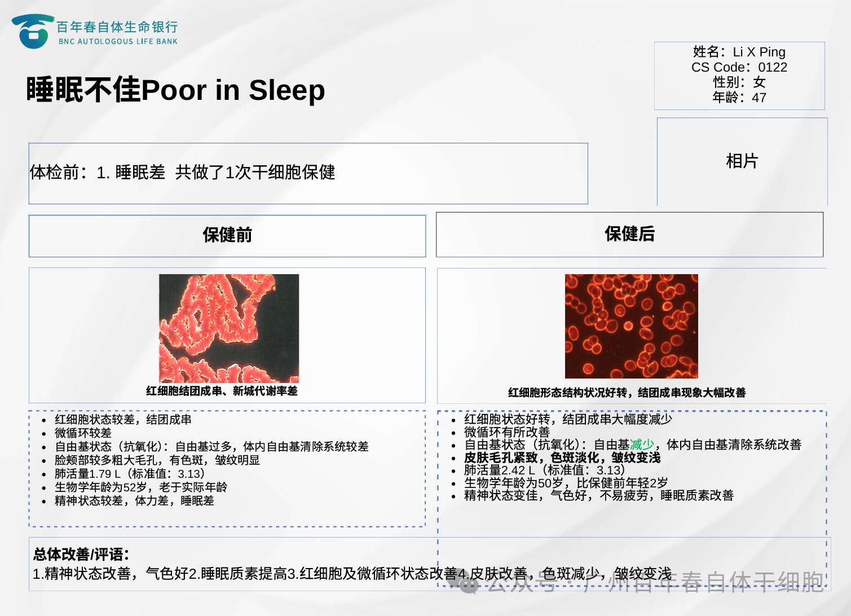Select the 百年春自体生命银行 logo text
The width and height of the screenshot is (851, 616).
point(117,27)
